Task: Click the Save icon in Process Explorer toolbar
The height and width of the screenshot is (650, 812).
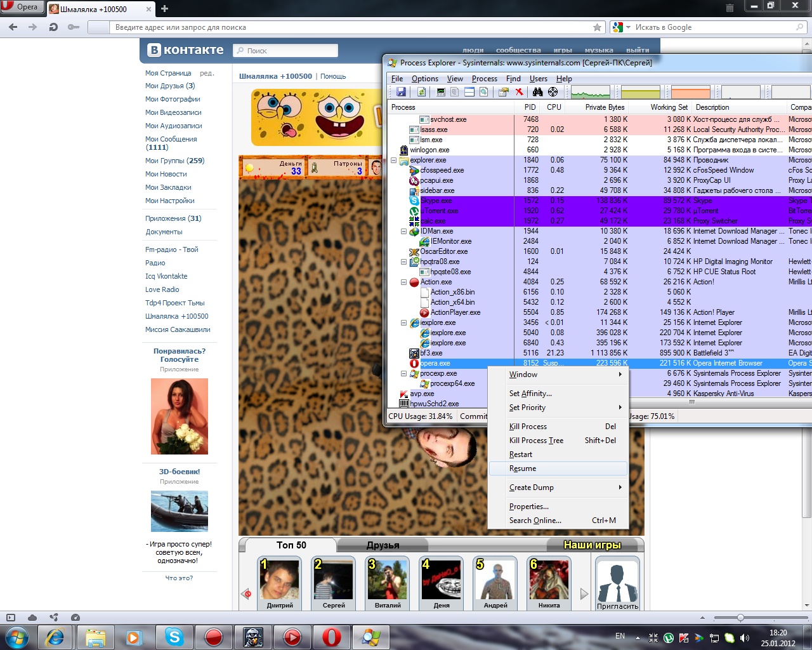Action: tap(401, 92)
